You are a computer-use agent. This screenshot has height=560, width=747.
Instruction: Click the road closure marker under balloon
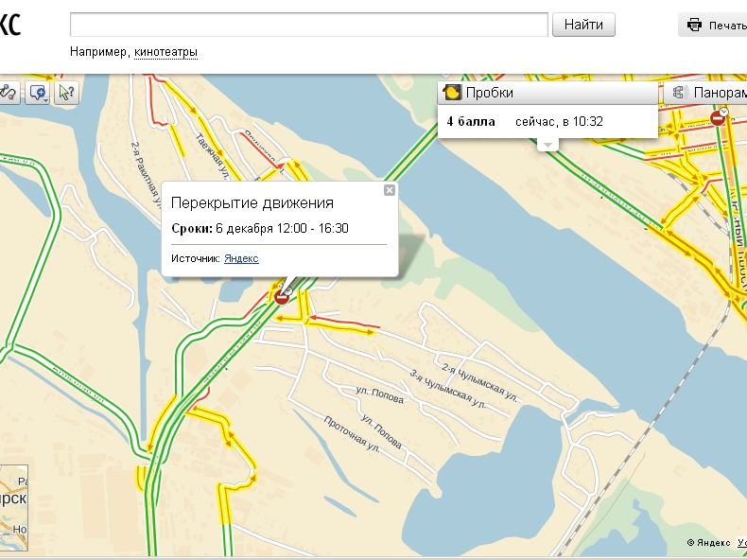(282, 297)
